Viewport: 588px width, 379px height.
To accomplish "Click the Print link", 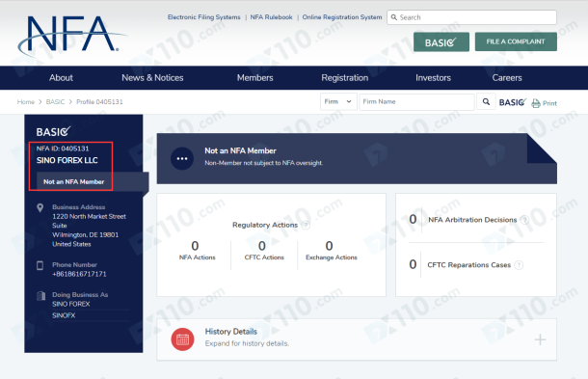I will (549, 103).
